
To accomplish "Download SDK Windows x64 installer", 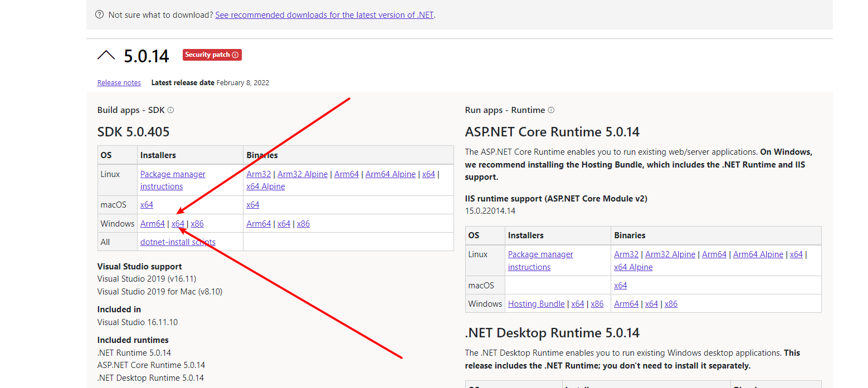I will coord(178,224).
